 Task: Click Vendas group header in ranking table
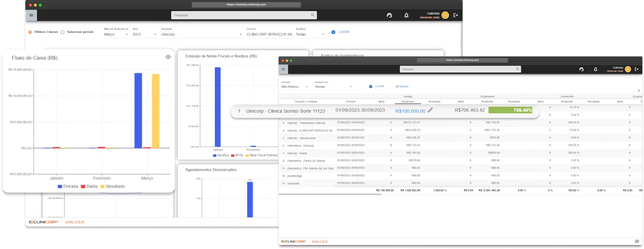408,96
